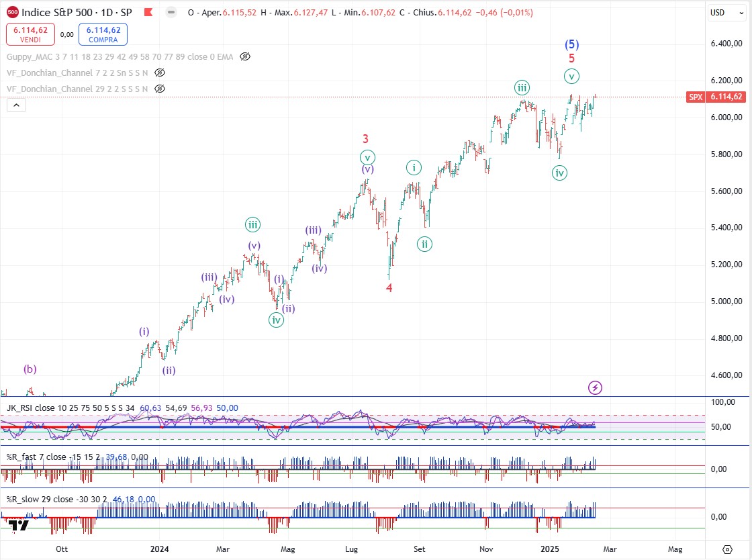The image size is (752, 560).
Task: Show the VF_Donchian_Channel 29 indicator
Action: 160,89
